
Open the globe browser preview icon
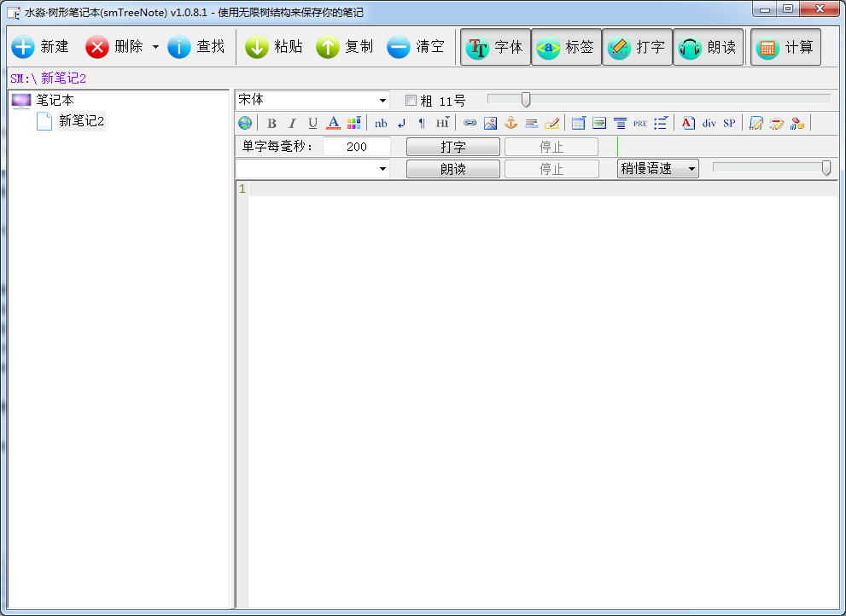[245, 123]
